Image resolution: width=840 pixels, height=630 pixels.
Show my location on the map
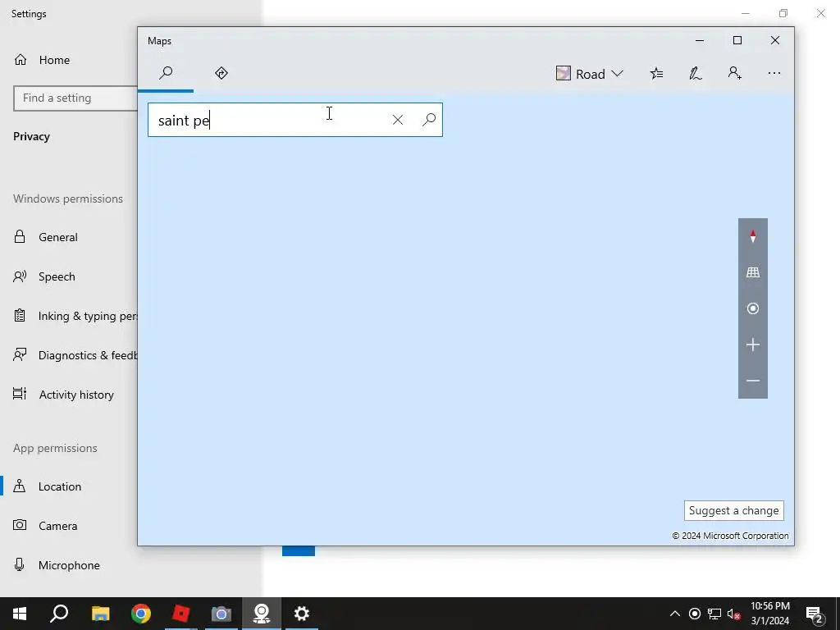753,308
